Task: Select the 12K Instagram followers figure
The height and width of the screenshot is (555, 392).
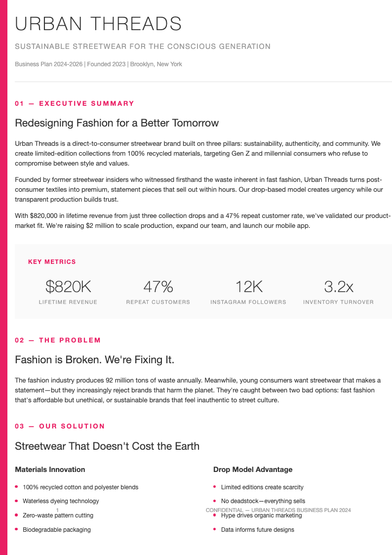Action: 248,287
